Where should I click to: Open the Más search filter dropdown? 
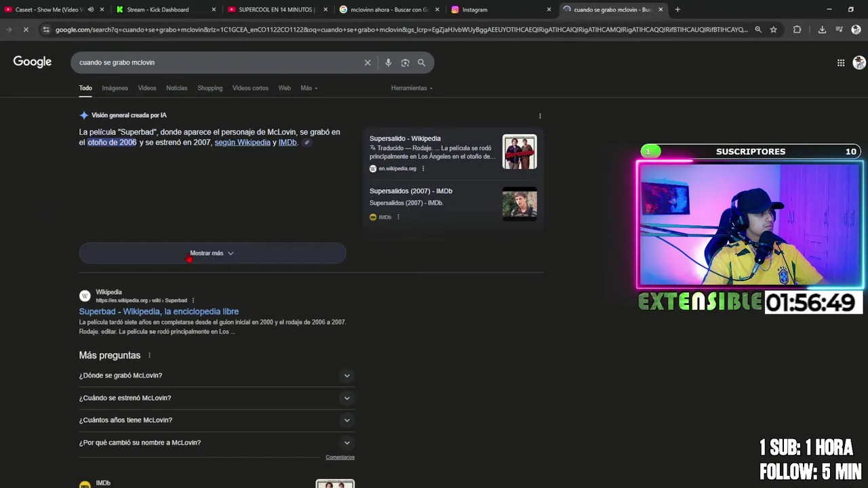(x=309, y=88)
